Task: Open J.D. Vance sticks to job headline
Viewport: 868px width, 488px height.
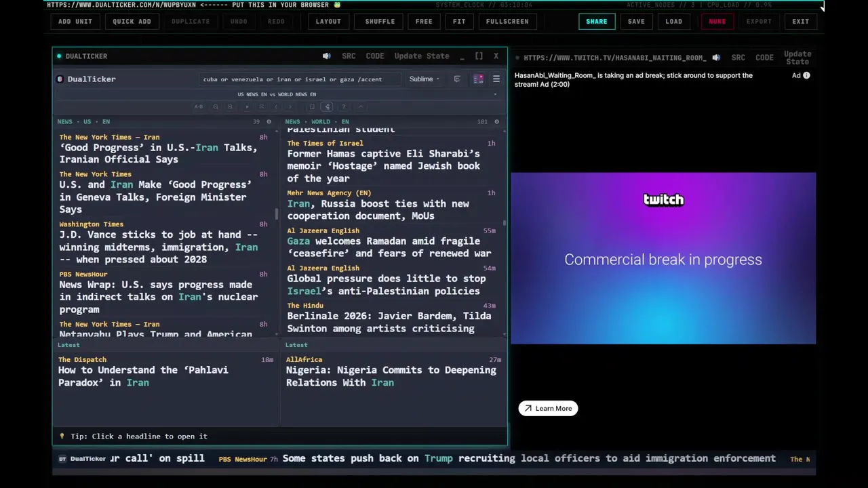Action: point(159,247)
